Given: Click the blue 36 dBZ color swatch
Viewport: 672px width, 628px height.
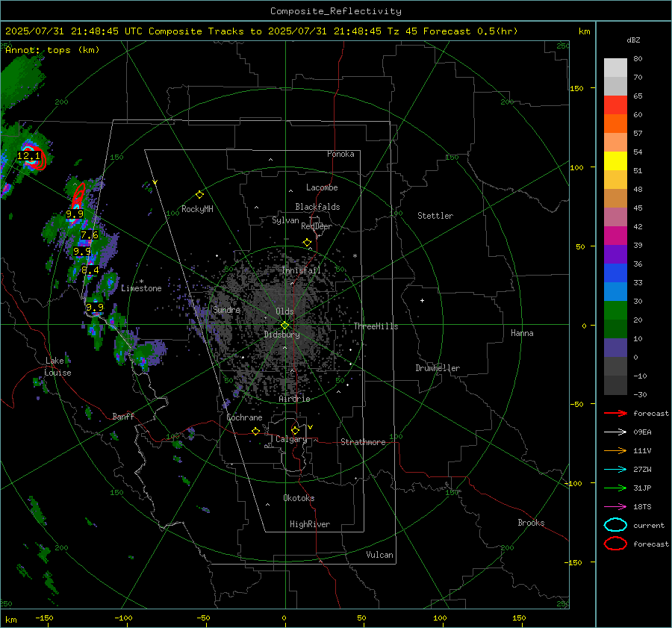Looking at the screenshot, I should tap(615, 273).
